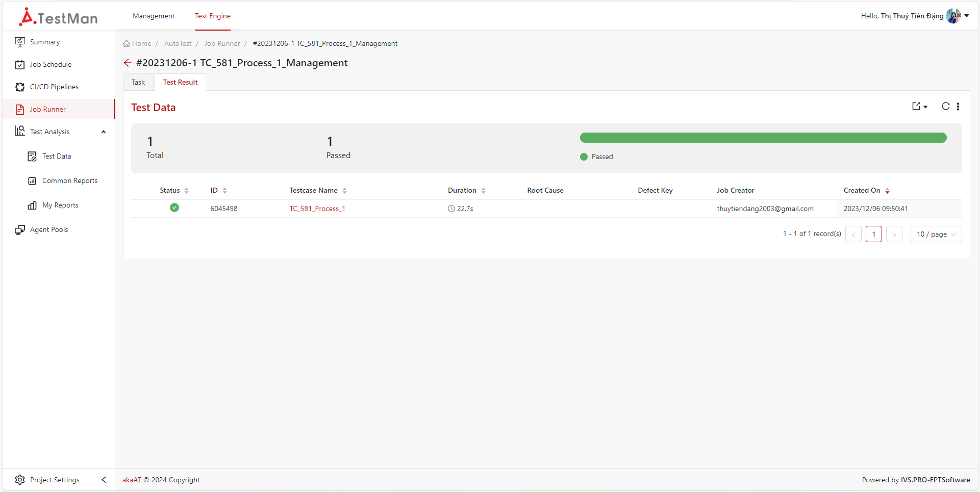The height and width of the screenshot is (493, 980).
Task: Click the user avatar picture
Action: click(x=953, y=16)
